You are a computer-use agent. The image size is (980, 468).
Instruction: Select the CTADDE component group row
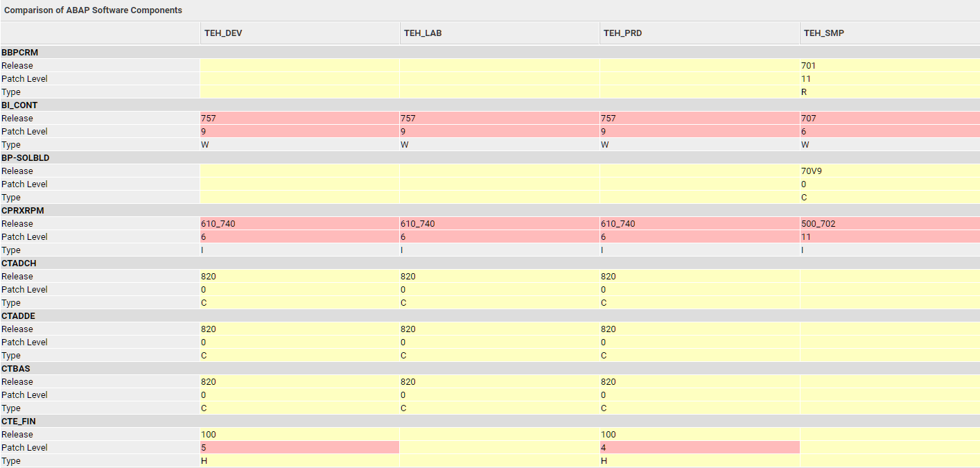click(x=19, y=316)
